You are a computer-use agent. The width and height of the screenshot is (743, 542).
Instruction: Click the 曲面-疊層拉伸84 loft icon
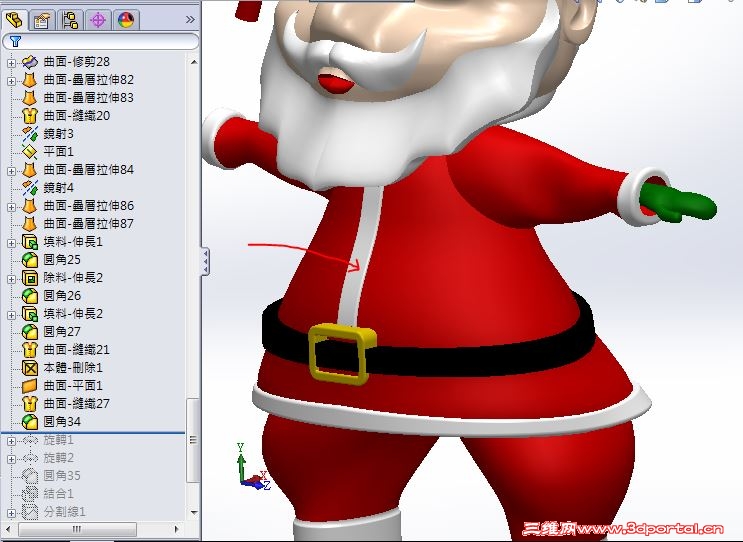pos(30,170)
